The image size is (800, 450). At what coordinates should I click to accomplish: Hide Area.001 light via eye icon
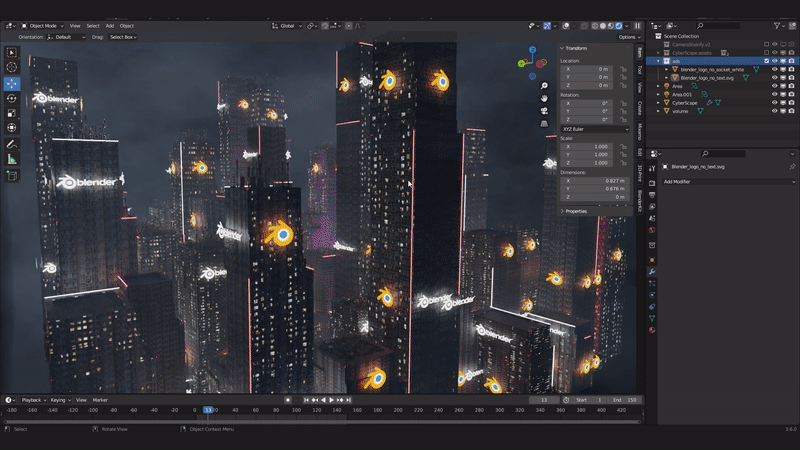pos(774,94)
